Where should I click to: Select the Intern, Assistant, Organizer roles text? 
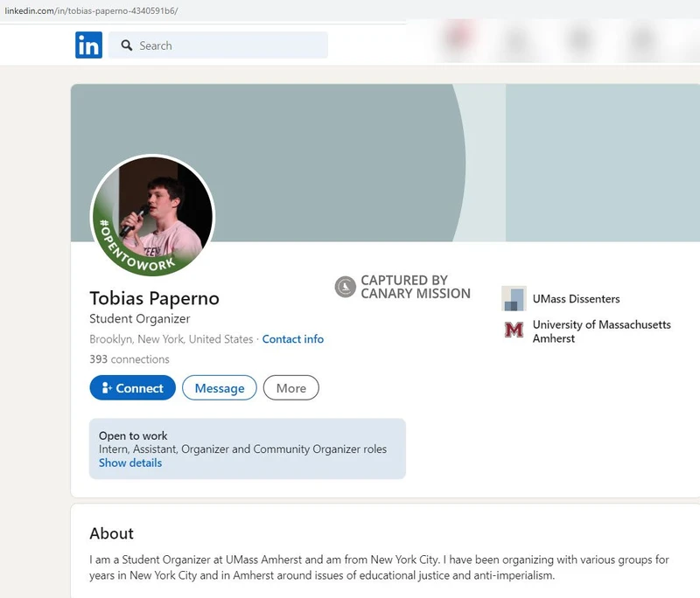(x=242, y=449)
